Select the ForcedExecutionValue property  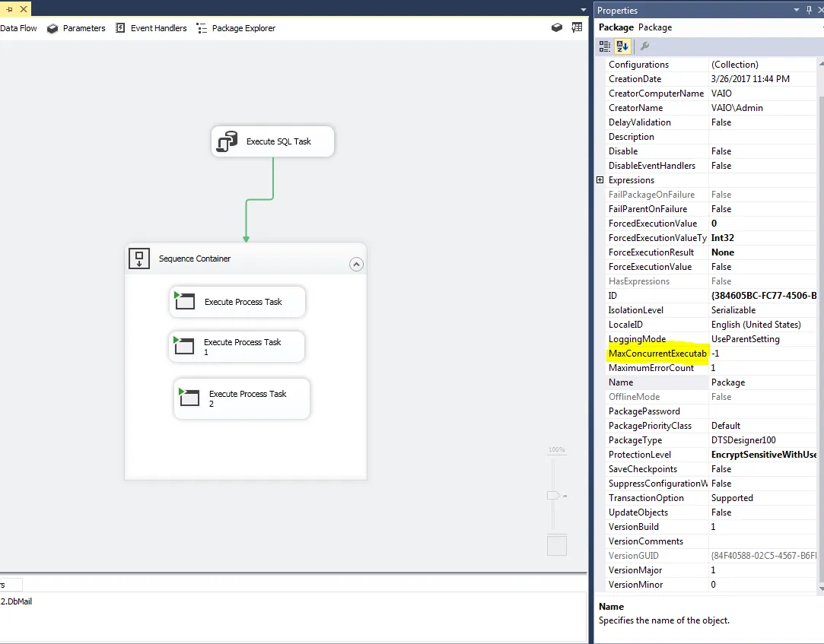coord(657,224)
